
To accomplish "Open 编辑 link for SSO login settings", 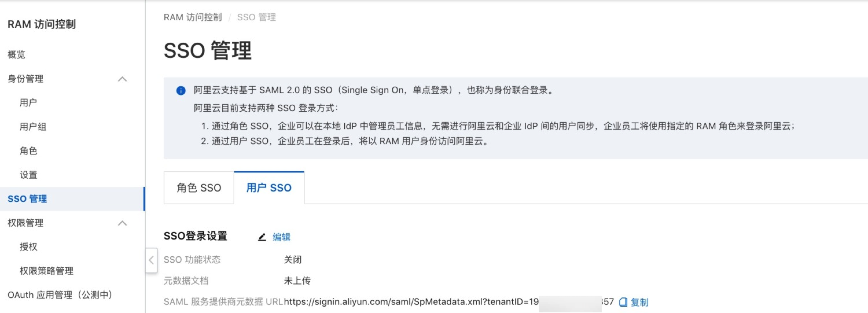I will click(x=281, y=237).
